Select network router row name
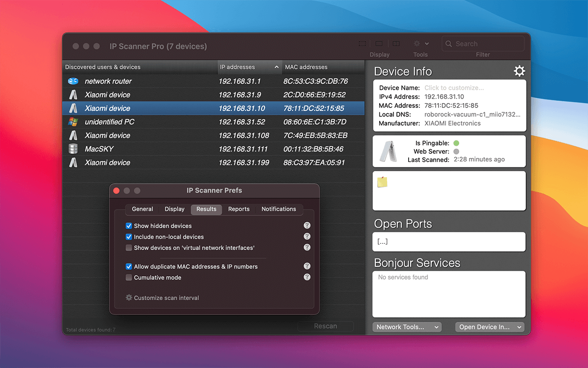Image resolution: width=588 pixels, height=368 pixels. (x=108, y=81)
